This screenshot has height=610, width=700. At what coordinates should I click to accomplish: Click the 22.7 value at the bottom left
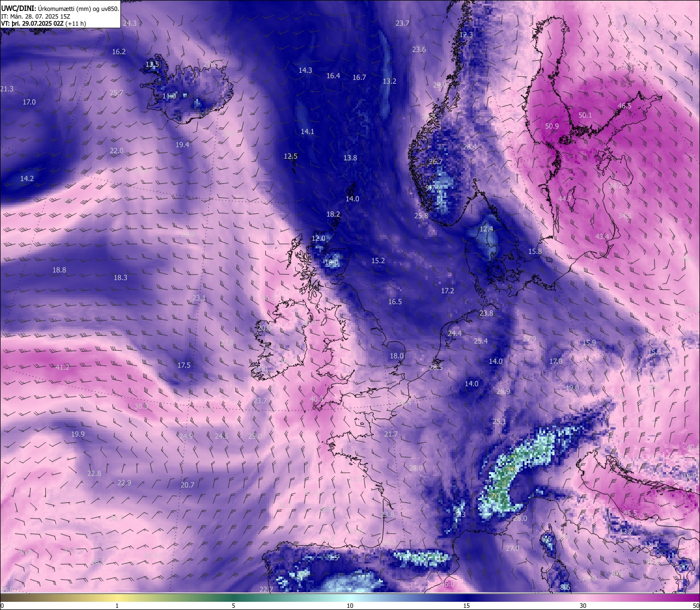[266, 590]
